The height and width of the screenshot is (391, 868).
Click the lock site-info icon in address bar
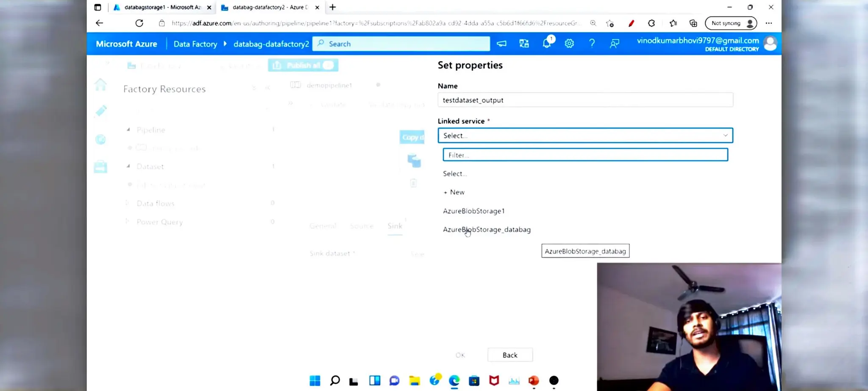tap(161, 23)
